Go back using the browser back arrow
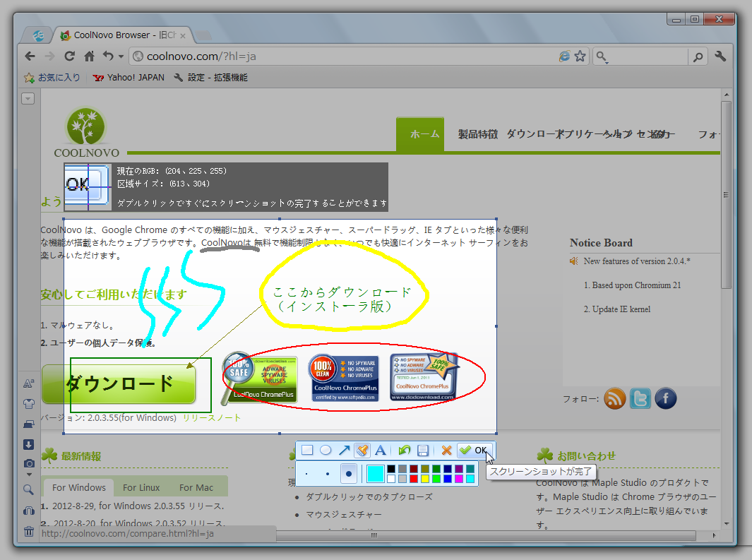Viewport: 752px width, 560px height. pos(30,56)
